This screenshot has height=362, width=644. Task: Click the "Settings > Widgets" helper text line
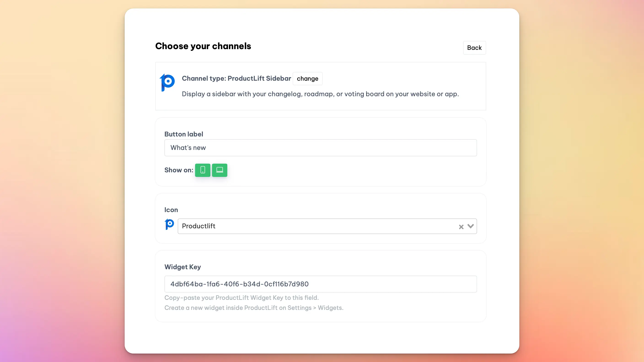(254, 308)
